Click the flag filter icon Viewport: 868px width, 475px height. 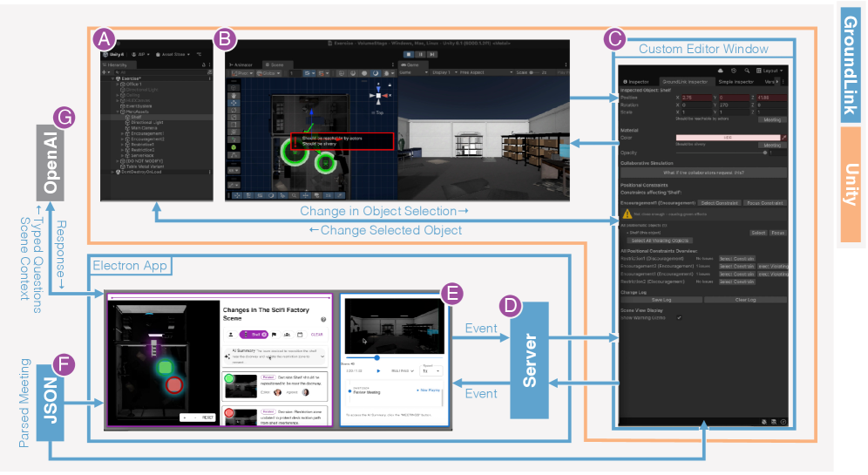pyautogui.click(x=274, y=335)
